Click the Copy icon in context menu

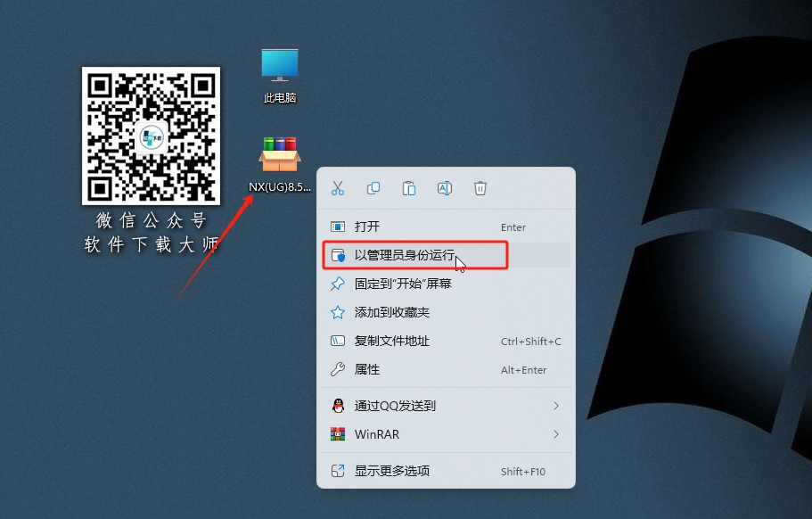point(373,187)
